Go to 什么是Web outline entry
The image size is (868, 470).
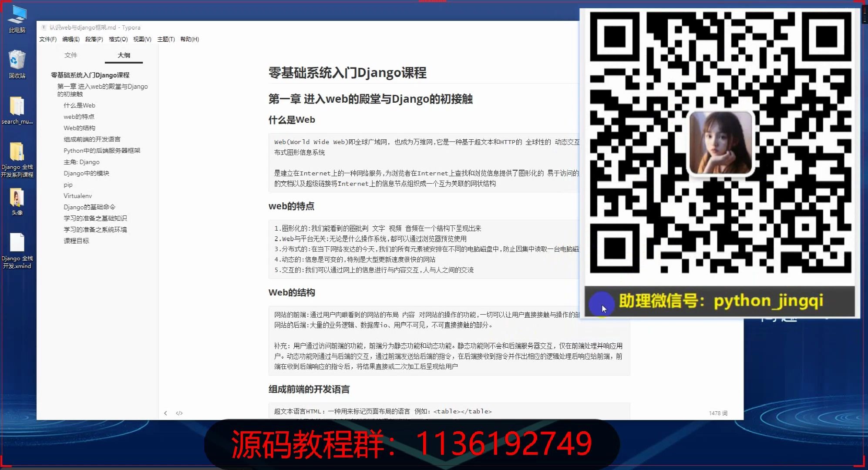click(x=79, y=105)
